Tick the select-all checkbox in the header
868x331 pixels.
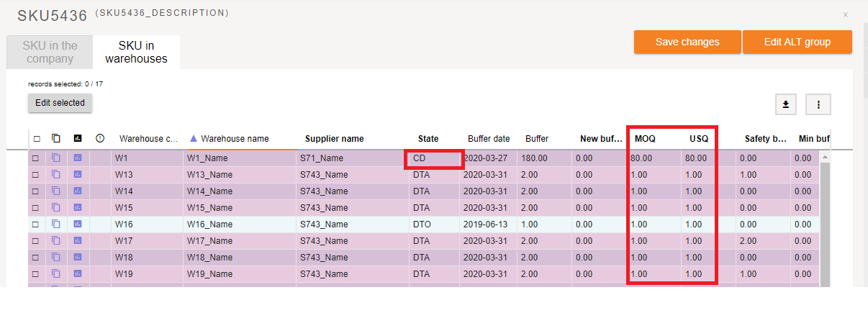[x=36, y=139]
